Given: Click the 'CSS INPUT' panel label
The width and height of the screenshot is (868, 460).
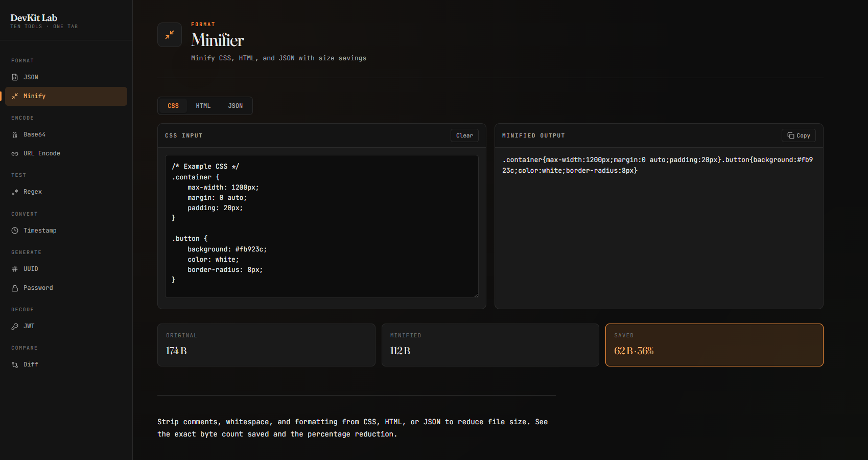Looking at the screenshot, I should (x=184, y=135).
